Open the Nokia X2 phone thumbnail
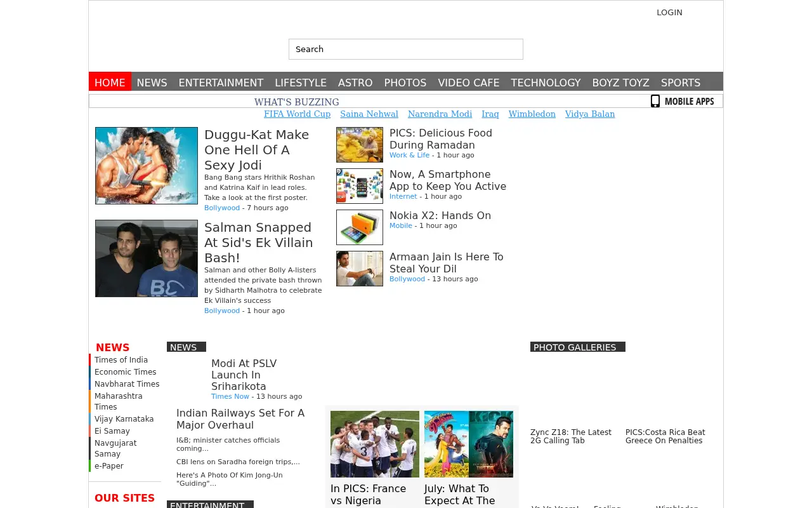The image size is (812, 508). (x=360, y=227)
